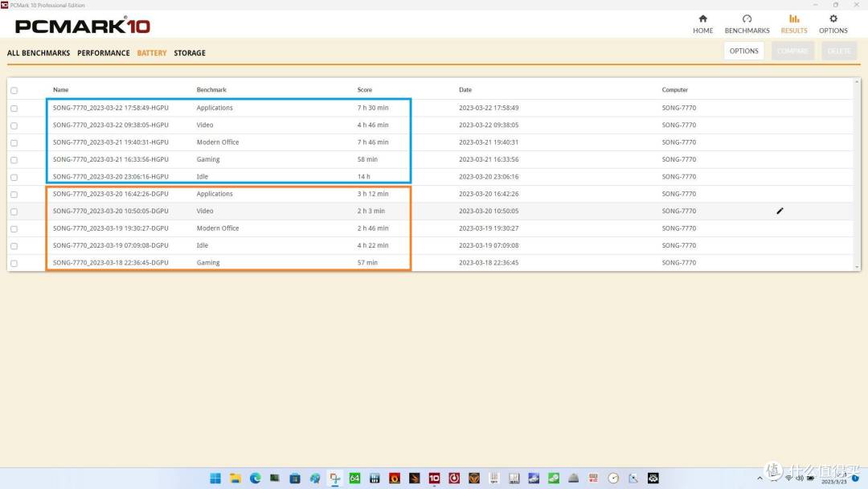This screenshot has width=868, height=489.
Task: Open result SONG-7770_2023-03-21 19:40:31-HGPU
Action: 111,142
